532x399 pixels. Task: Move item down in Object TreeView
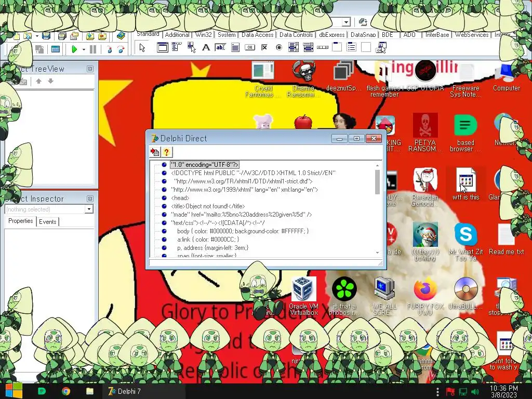pos(50,81)
